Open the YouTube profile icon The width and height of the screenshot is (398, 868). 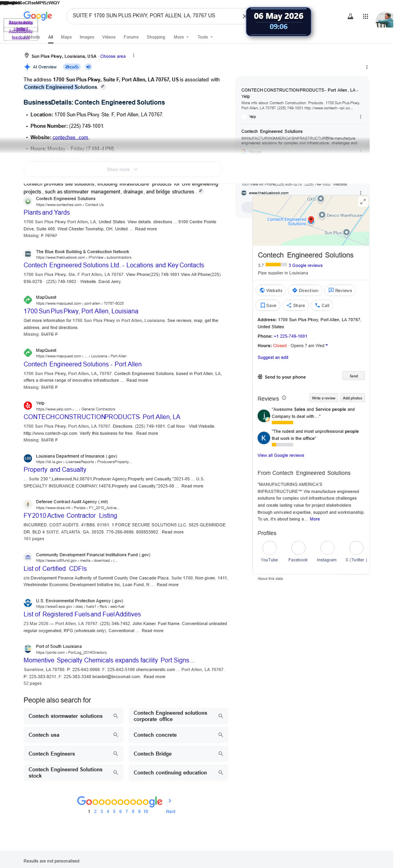click(269, 548)
